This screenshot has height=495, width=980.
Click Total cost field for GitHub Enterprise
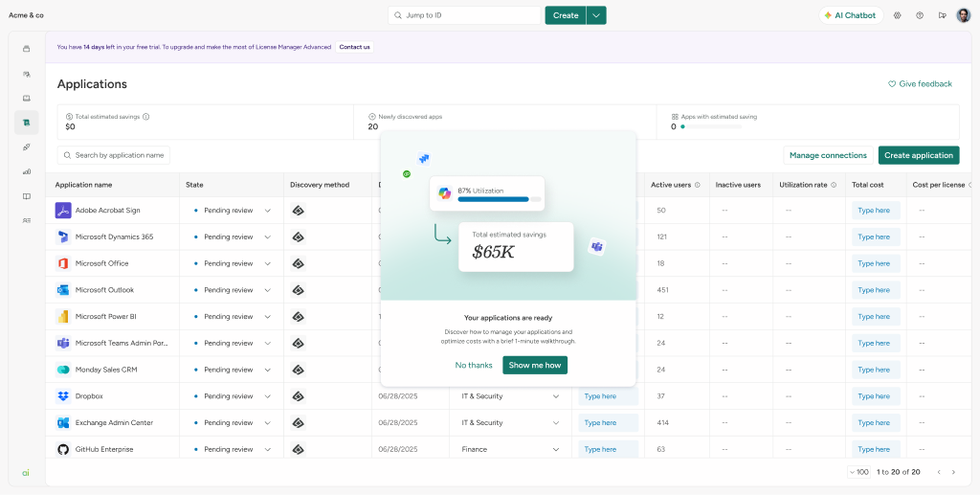[877, 449]
